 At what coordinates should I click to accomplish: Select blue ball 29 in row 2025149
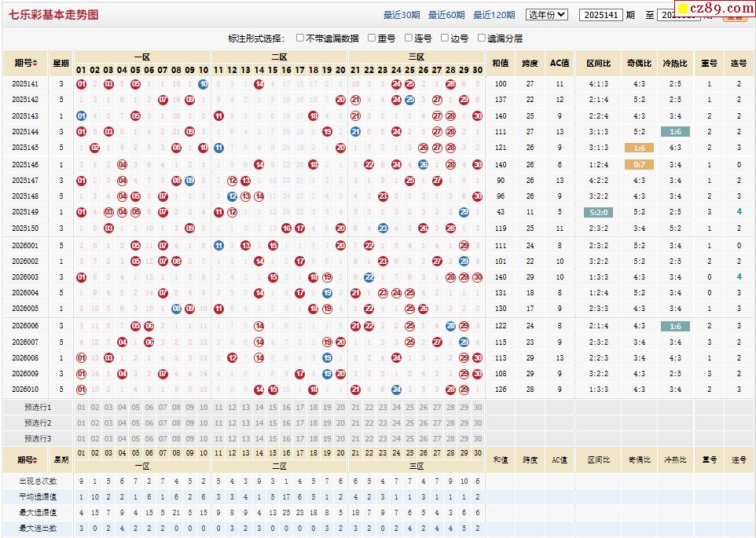coord(464,212)
